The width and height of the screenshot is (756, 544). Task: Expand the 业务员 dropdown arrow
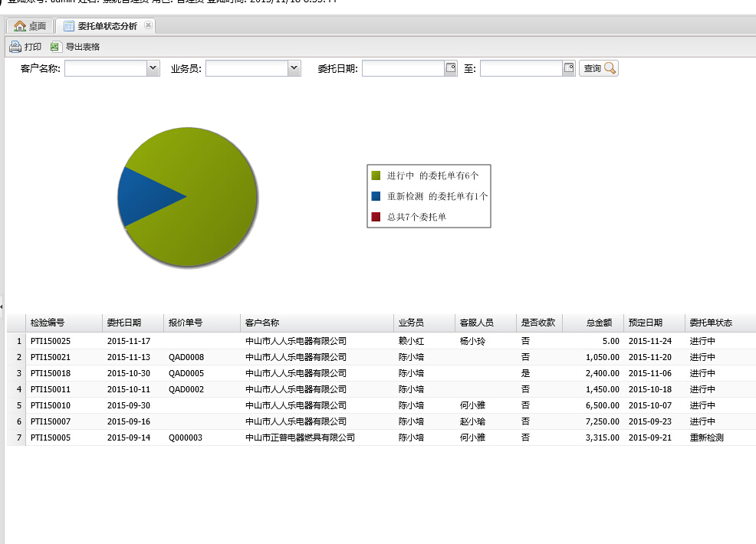pos(294,68)
